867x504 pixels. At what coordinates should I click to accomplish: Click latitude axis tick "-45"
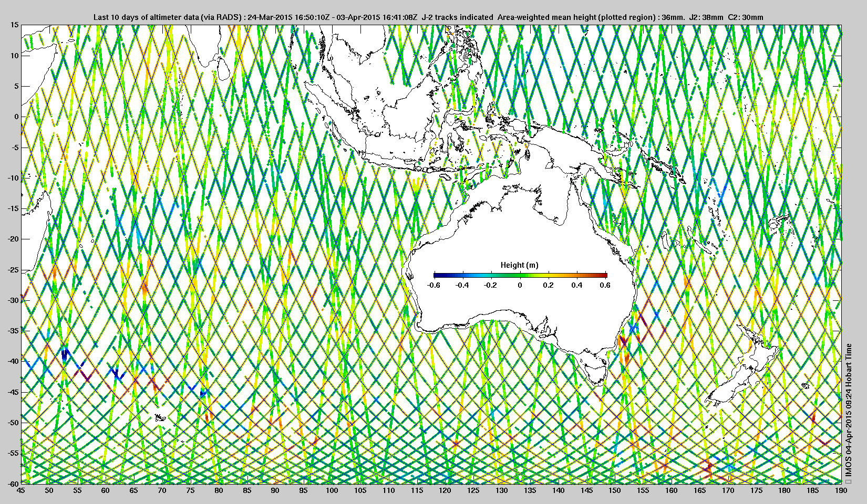14,392
